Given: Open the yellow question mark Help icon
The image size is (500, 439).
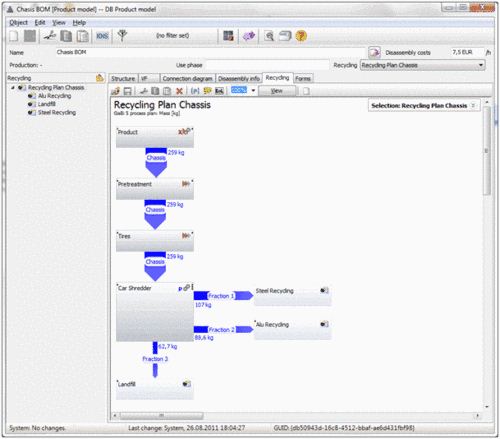Looking at the screenshot, I should pos(301,36).
